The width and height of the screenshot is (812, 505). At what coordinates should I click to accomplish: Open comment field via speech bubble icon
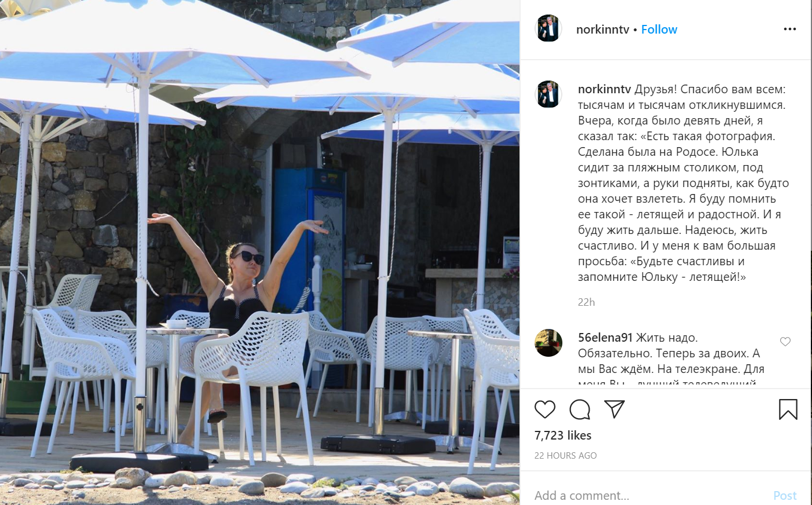[x=580, y=409]
